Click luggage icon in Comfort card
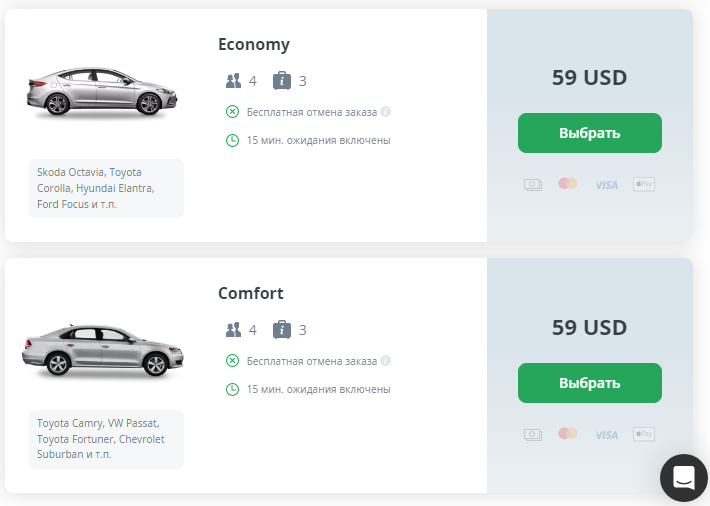710x506 pixels. pyautogui.click(x=282, y=329)
